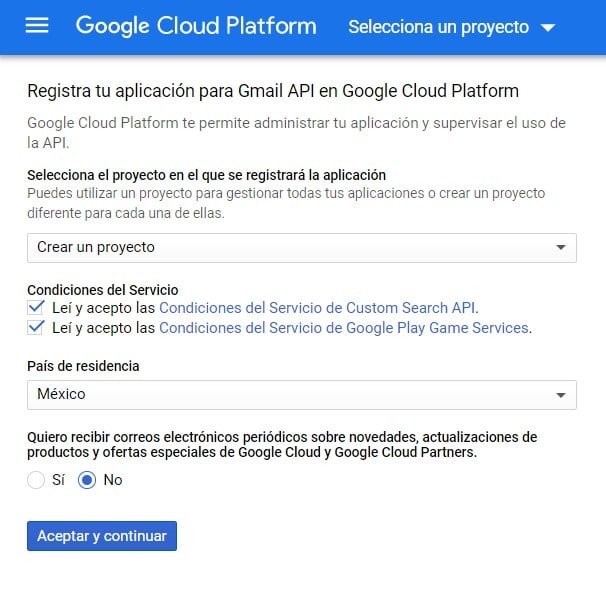Click the Crear un proyecto option text
Image resolution: width=606 pixels, height=615 pixels.
click(x=96, y=247)
